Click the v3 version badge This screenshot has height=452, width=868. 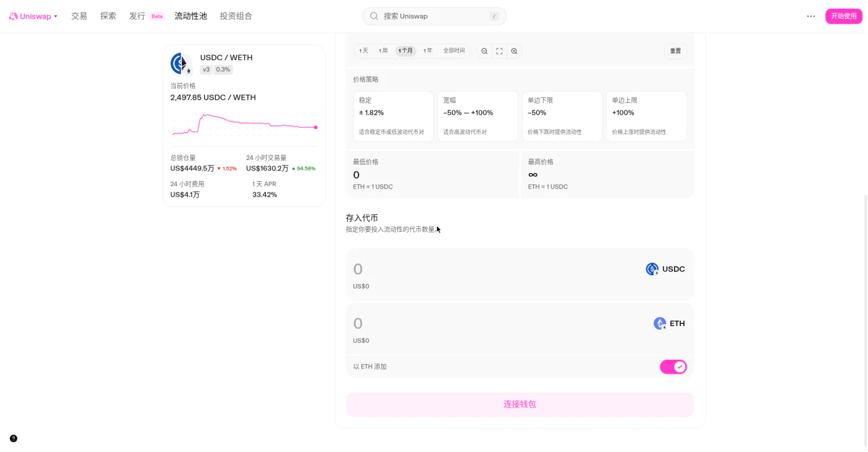tap(206, 69)
